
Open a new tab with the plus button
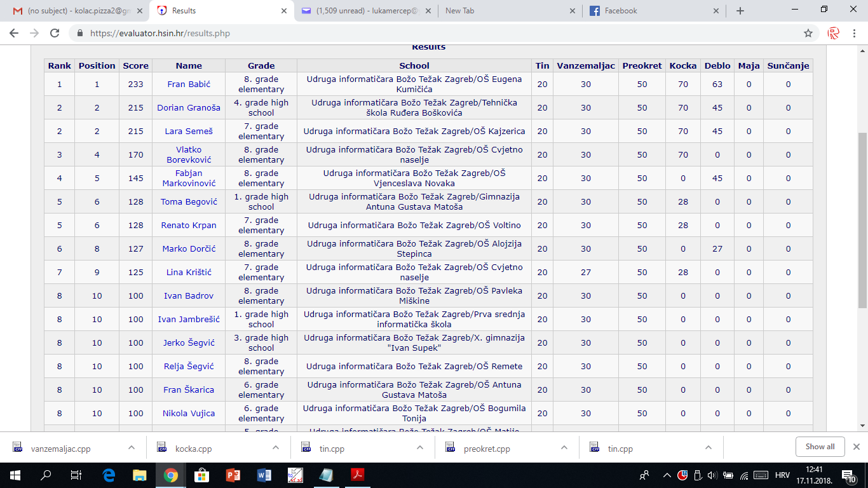(x=740, y=11)
